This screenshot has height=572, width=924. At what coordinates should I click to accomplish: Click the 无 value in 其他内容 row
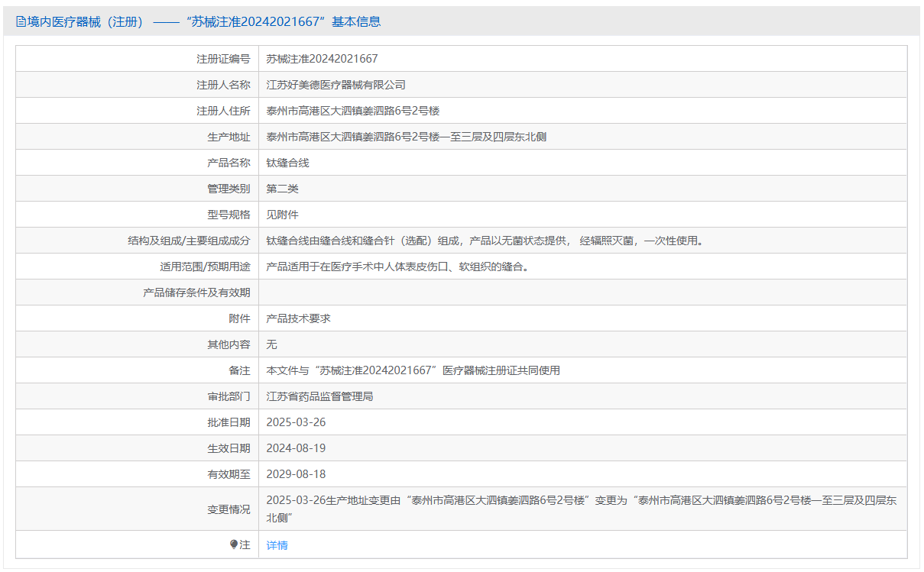[271, 344]
